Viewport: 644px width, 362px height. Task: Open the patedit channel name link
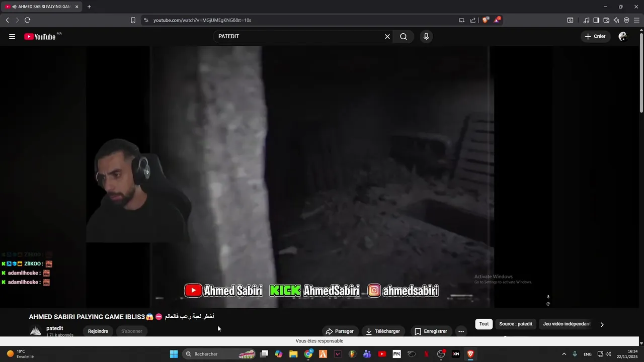click(54, 328)
